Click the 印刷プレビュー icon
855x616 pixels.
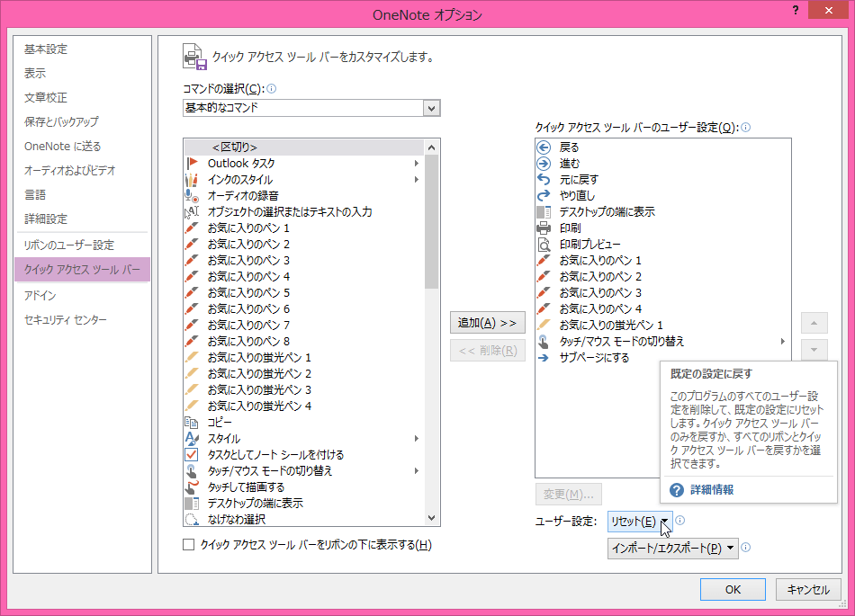(x=544, y=244)
